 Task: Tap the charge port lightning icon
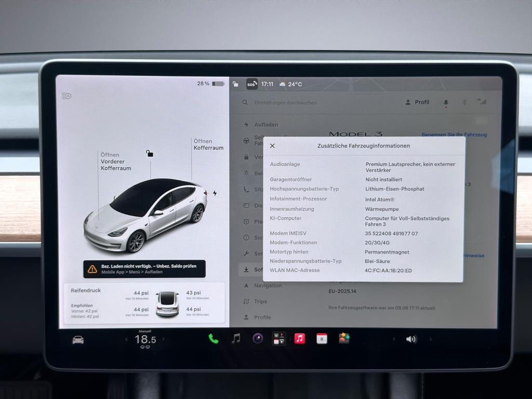[x=215, y=193]
